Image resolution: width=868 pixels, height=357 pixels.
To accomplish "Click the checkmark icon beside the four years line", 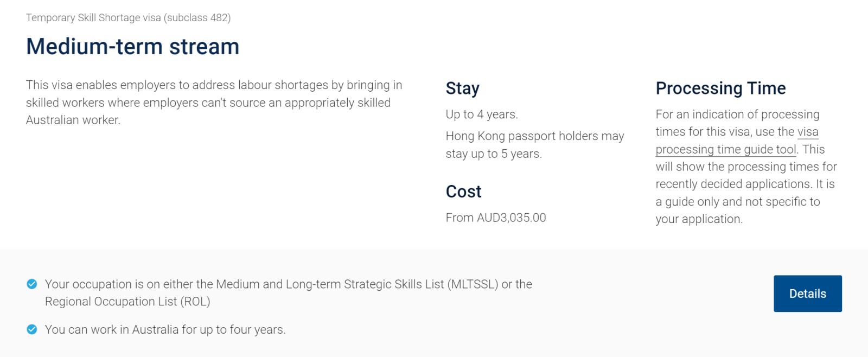I will (x=32, y=329).
